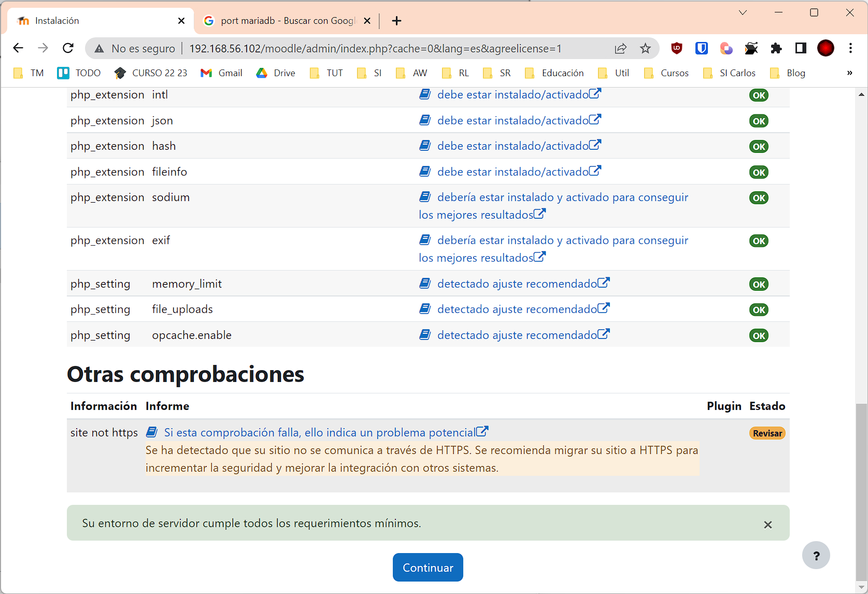Click the book icon in the sodium row

point(425,197)
